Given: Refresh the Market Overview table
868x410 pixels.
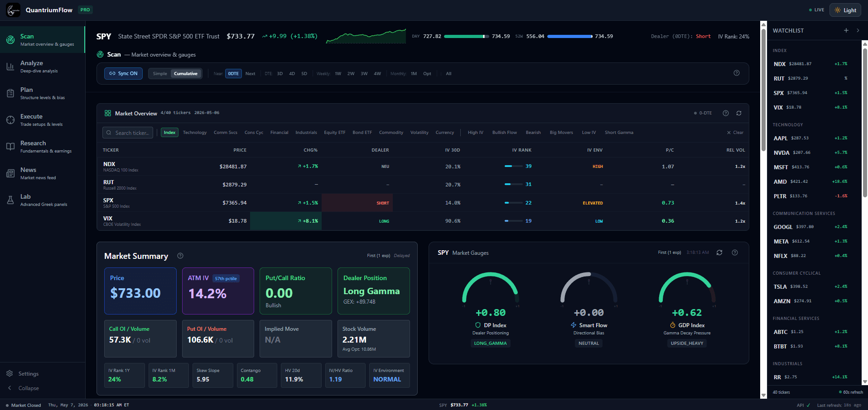Looking at the screenshot, I should click(739, 113).
